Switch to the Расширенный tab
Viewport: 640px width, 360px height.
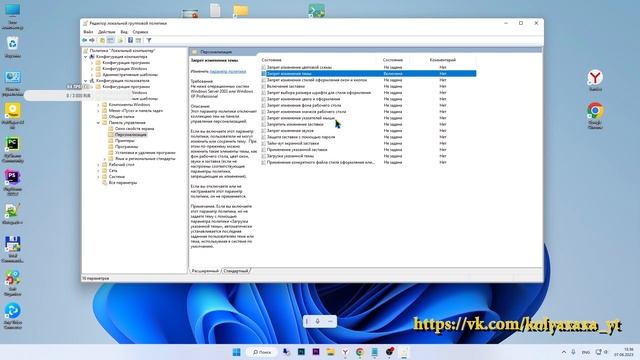(205, 271)
